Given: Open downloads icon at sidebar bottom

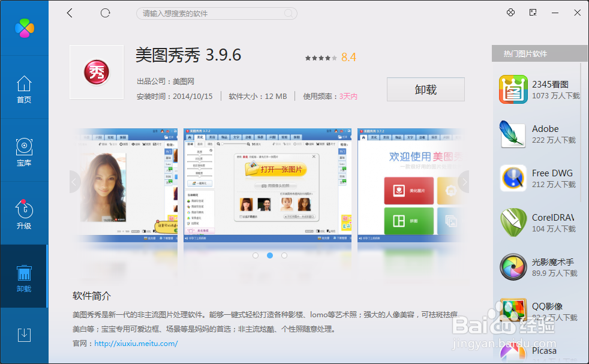Looking at the screenshot, I should (24, 335).
